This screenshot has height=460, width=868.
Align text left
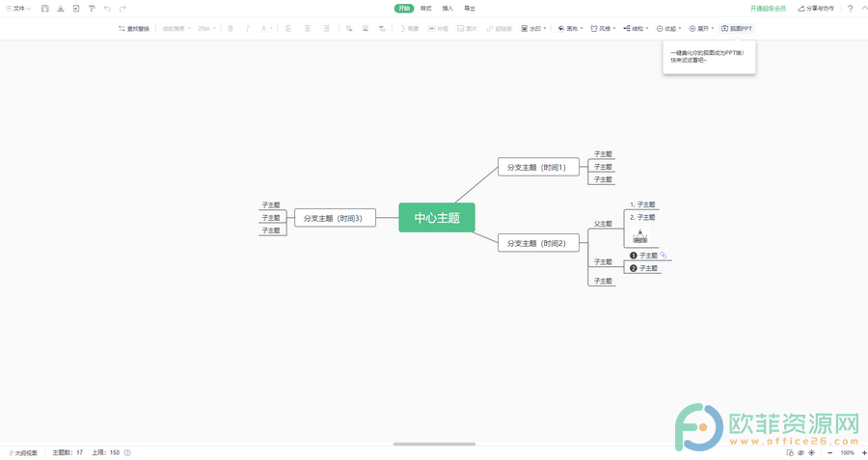coord(287,28)
